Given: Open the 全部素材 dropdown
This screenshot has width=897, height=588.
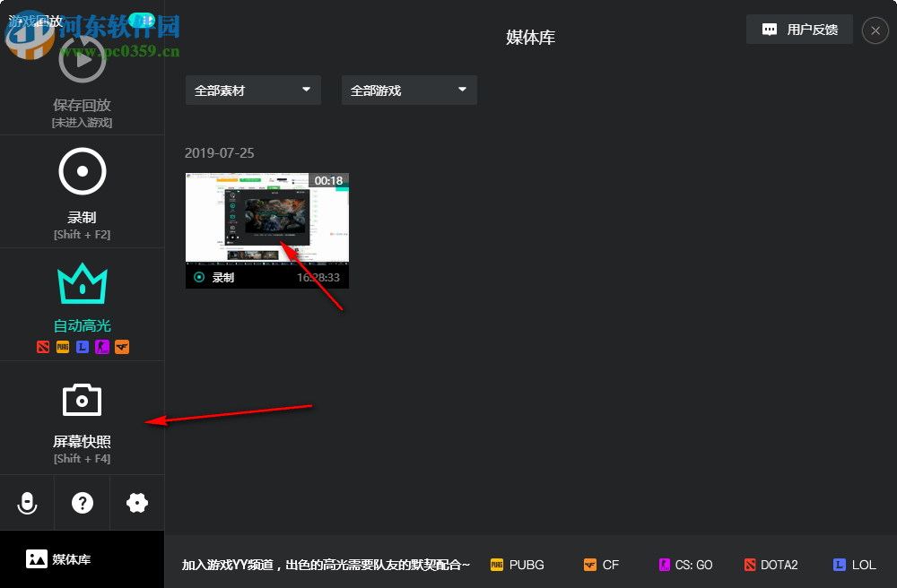Looking at the screenshot, I should [x=253, y=90].
